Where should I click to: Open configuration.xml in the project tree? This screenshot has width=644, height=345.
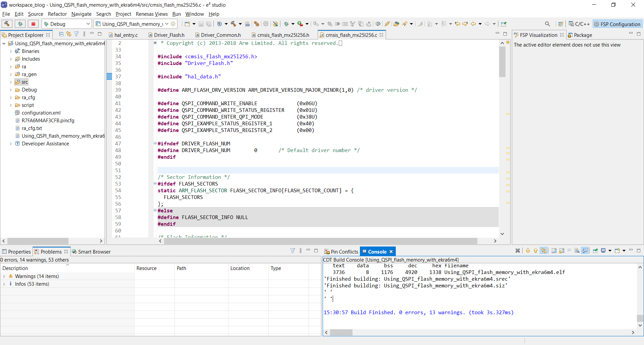click(x=41, y=113)
